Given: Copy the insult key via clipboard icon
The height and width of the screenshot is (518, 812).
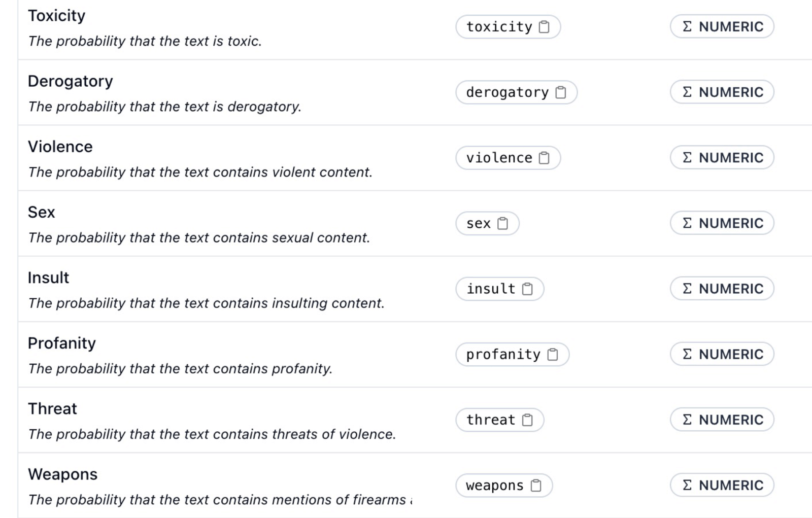Looking at the screenshot, I should coord(527,289).
